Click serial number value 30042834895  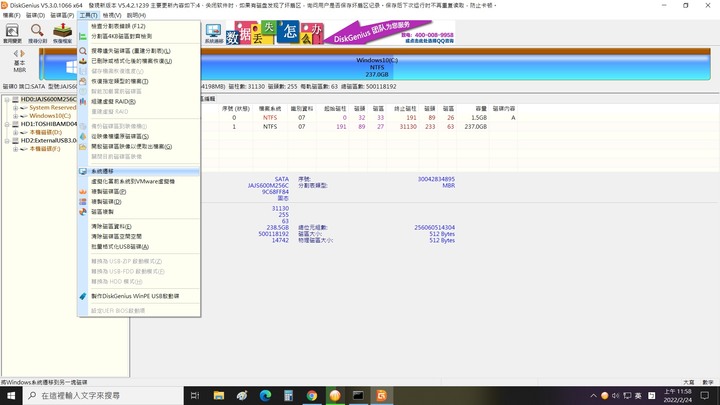pyautogui.click(x=436, y=179)
